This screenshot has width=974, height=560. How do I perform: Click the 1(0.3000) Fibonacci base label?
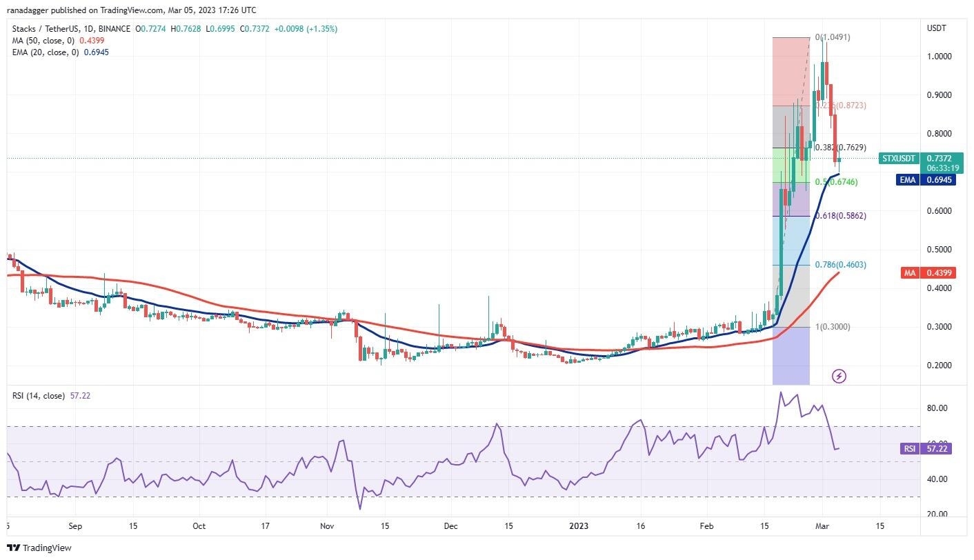(x=833, y=327)
